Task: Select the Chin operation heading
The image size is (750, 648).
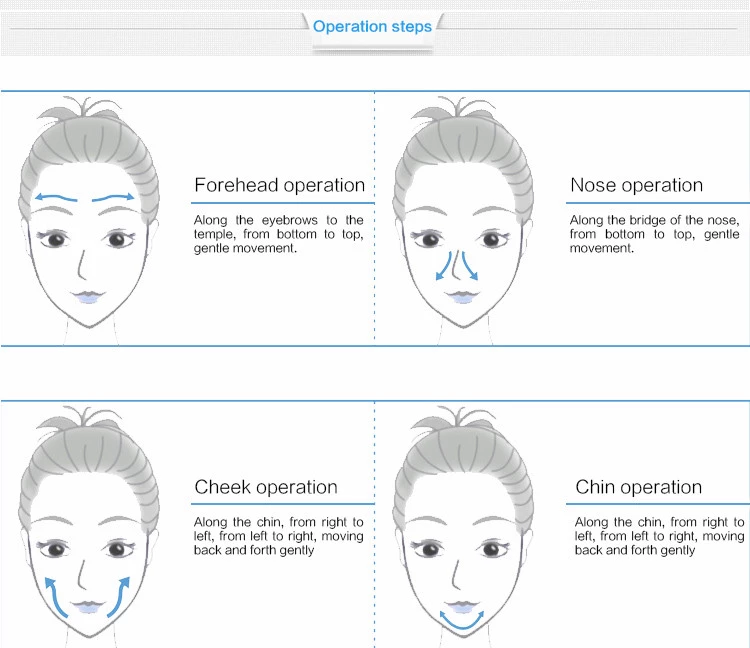Action: point(639,487)
